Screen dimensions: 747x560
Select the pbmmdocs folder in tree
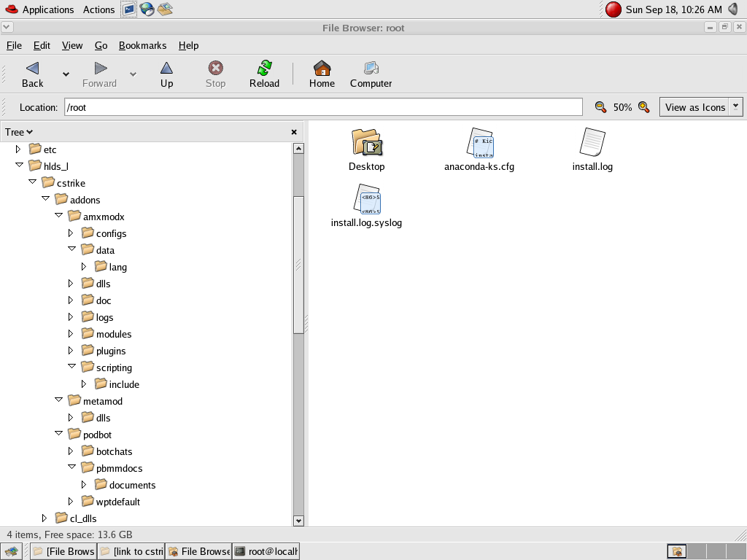(x=112, y=468)
